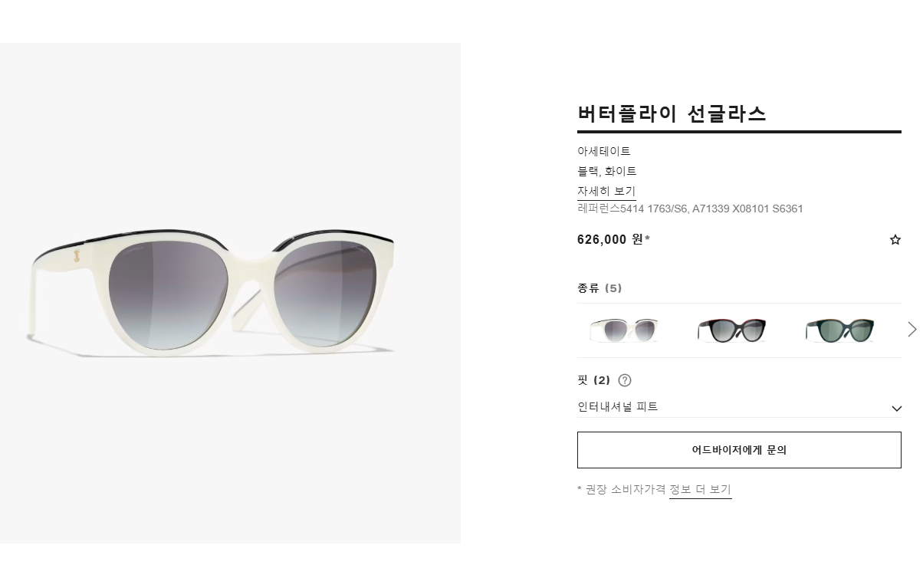Viewport: 923px width, 588px height.
Task: Click the 버터플라이 선글라스 product title
Action: click(672, 113)
